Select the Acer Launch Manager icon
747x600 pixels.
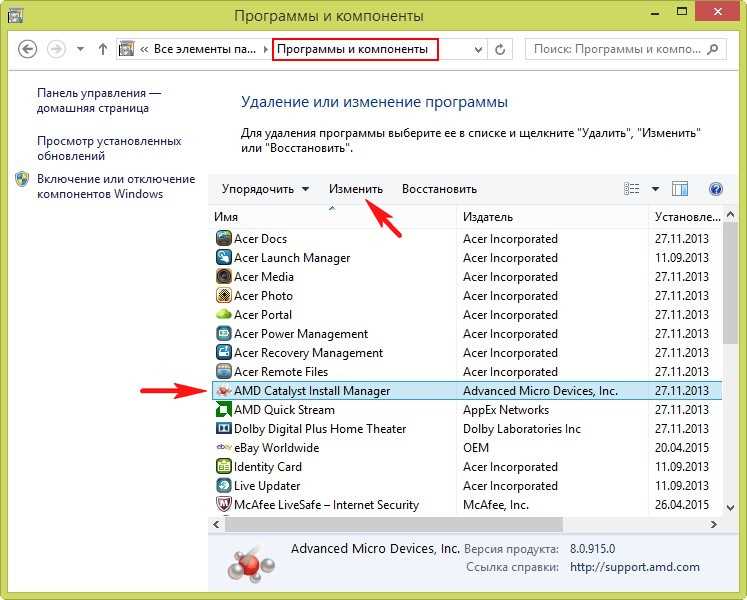point(223,257)
